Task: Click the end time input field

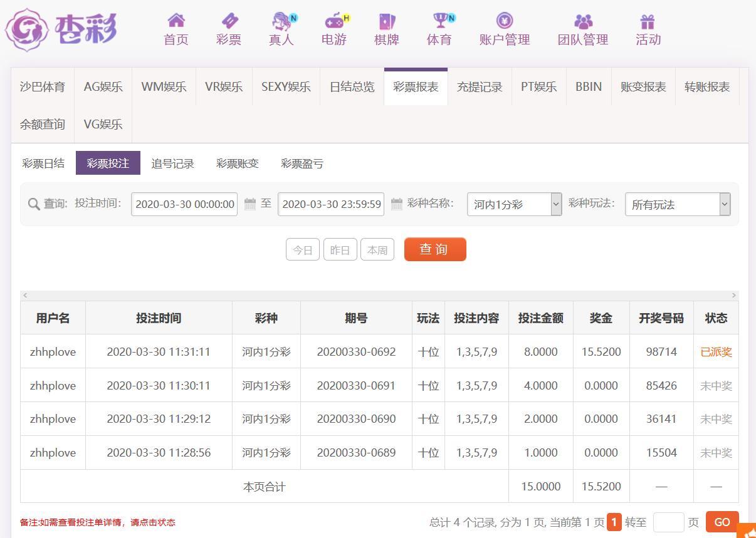Action: tap(331, 204)
